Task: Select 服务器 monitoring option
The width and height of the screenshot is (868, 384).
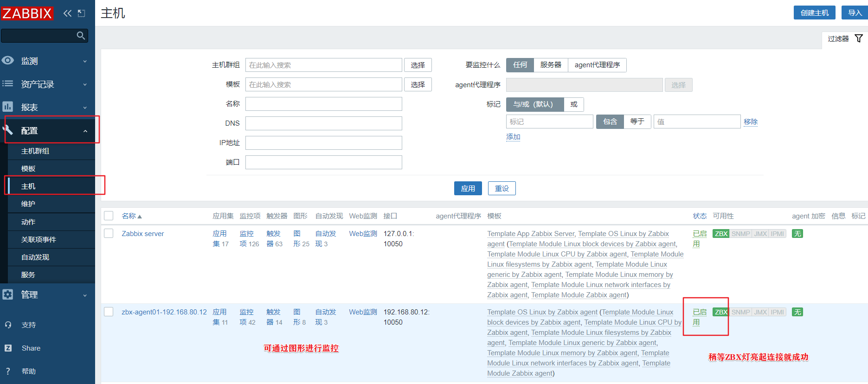Action: coord(551,65)
